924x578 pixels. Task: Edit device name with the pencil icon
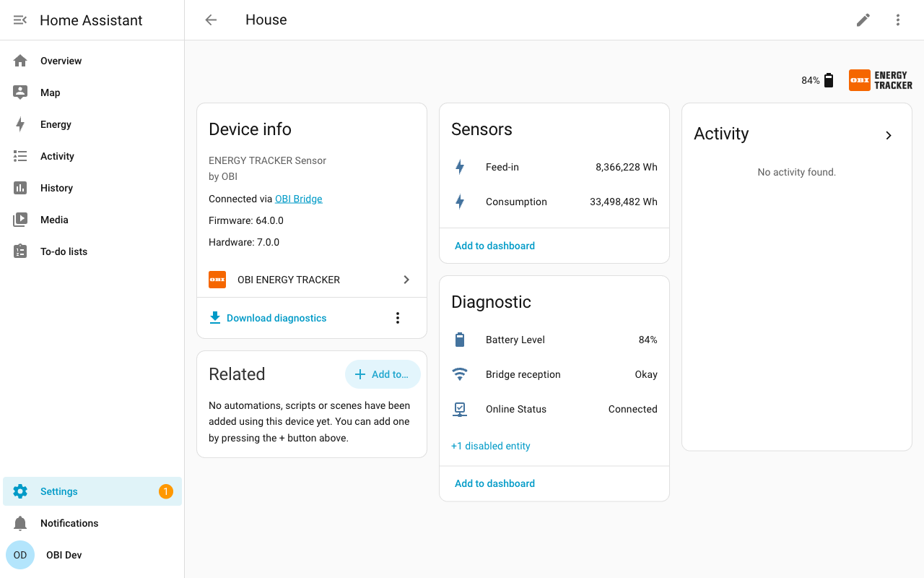tap(863, 20)
